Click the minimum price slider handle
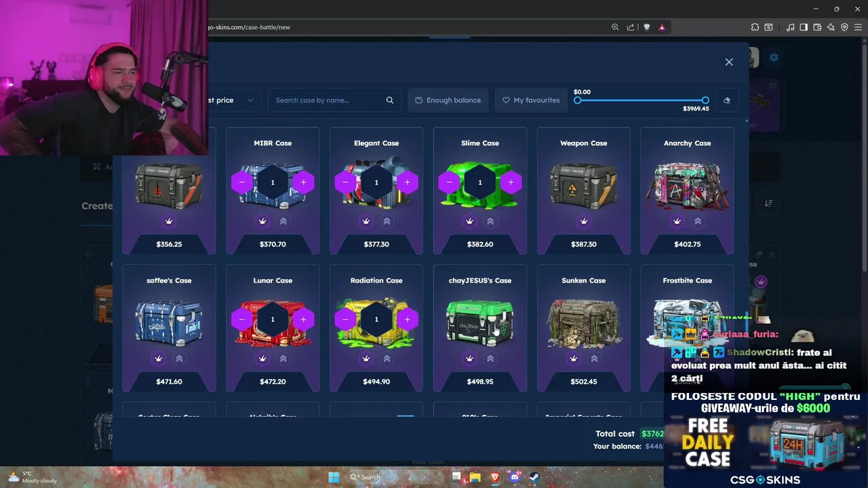The image size is (868, 488). pos(577,100)
